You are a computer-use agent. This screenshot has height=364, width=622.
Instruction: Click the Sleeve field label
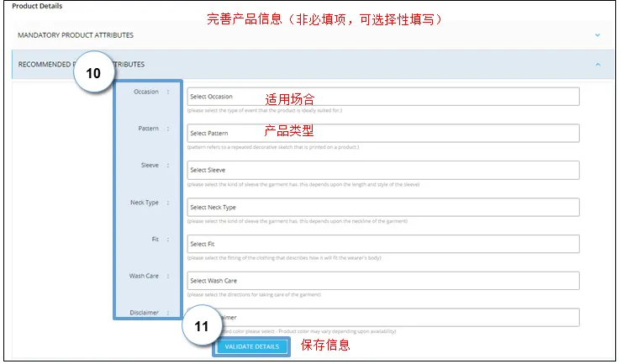(x=150, y=165)
